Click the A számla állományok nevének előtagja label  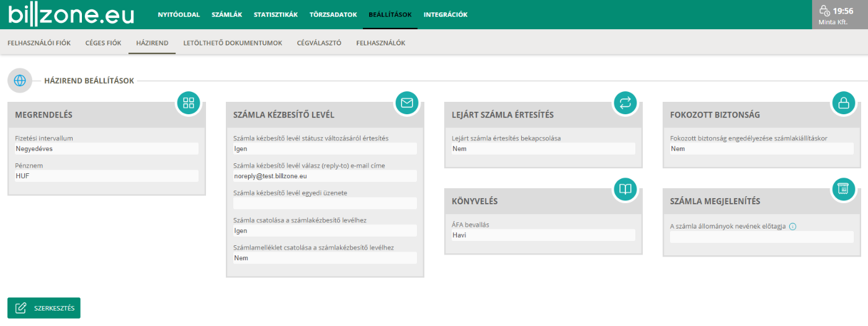728,227
